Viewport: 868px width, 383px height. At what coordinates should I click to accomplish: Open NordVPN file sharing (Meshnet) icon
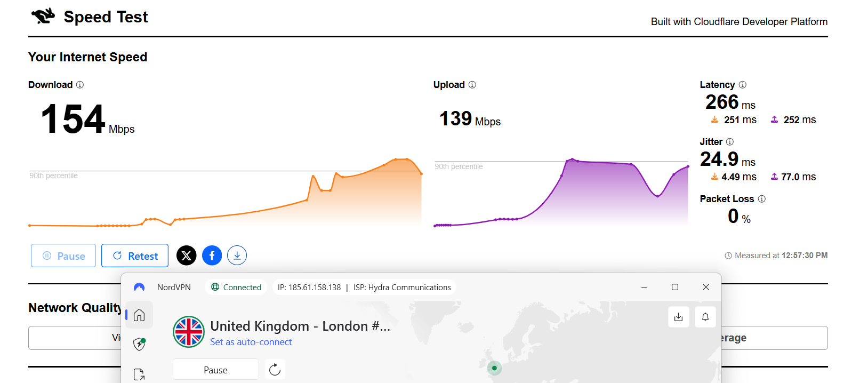click(x=139, y=374)
